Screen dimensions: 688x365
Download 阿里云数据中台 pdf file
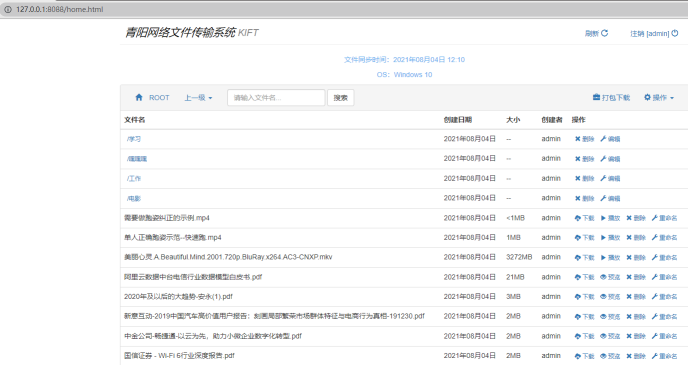click(584, 277)
